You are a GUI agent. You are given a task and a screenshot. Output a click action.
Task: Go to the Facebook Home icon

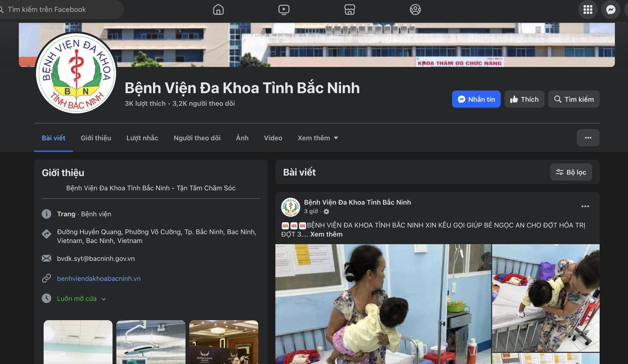218,9
